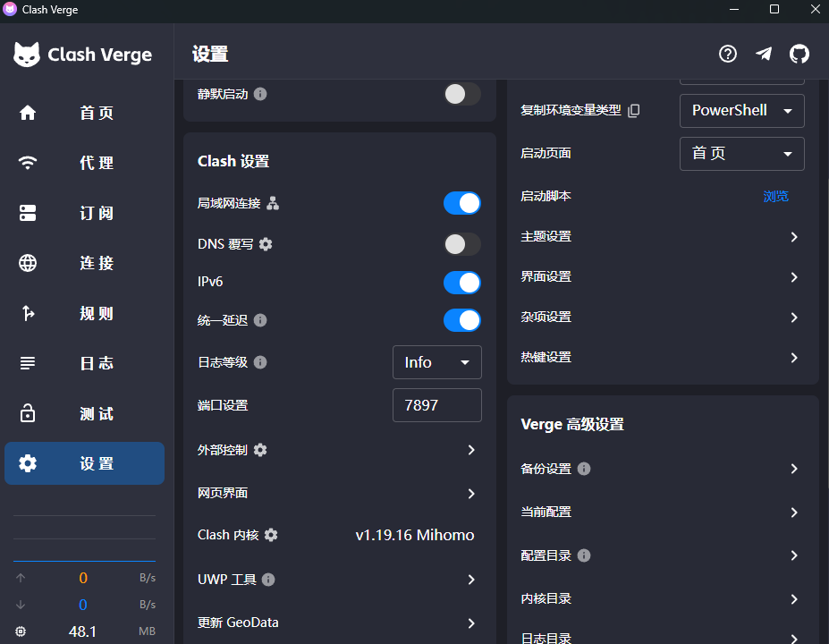Turn off the 局域网连接 switch
The width and height of the screenshot is (829, 644).
click(462, 203)
